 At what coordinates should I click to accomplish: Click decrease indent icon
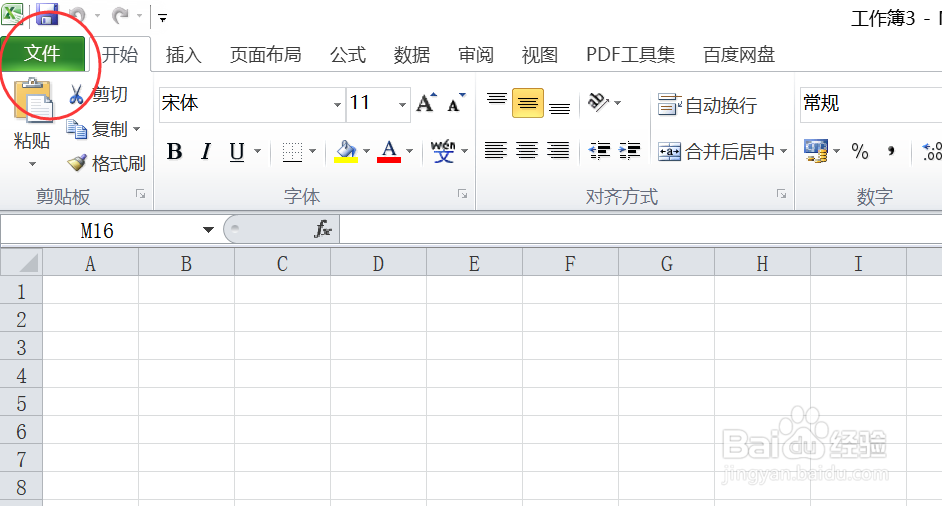point(600,150)
